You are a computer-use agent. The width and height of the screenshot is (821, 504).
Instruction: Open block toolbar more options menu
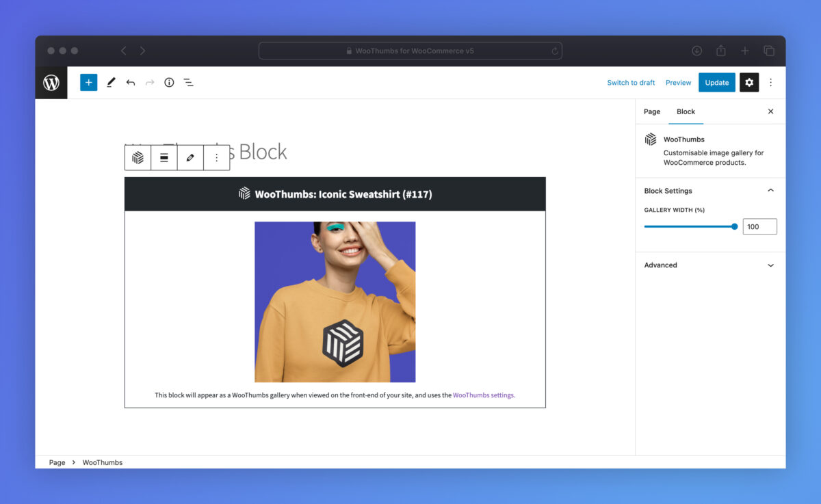coord(217,158)
